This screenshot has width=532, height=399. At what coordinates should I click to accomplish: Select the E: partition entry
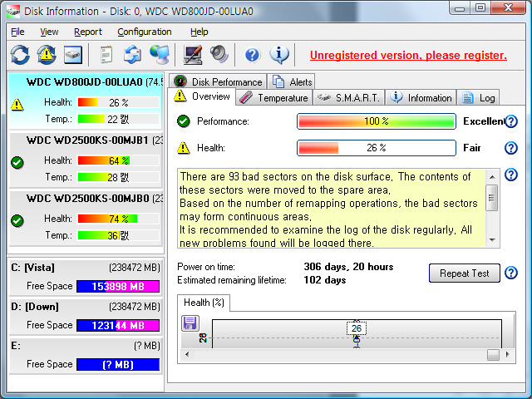[86, 355]
